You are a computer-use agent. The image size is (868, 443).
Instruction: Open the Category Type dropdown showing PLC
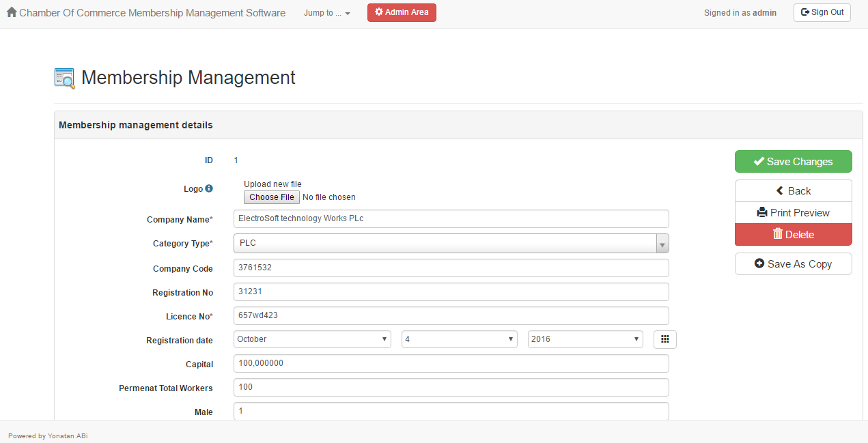(451, 243)
